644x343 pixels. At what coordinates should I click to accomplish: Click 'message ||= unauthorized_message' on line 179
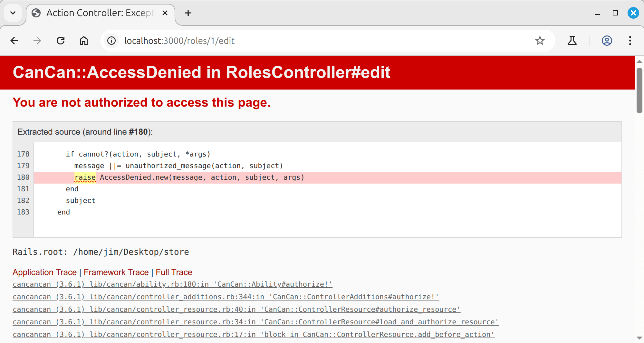click(143, 166)
